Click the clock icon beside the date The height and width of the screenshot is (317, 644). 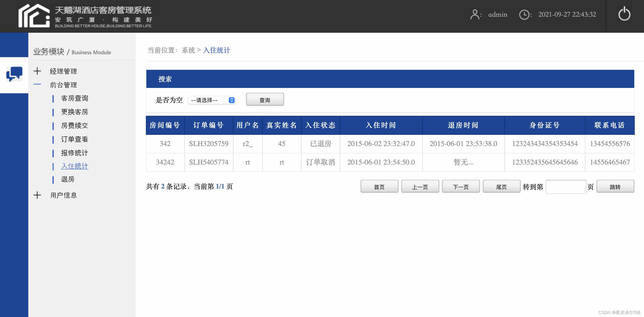point(524,14)
